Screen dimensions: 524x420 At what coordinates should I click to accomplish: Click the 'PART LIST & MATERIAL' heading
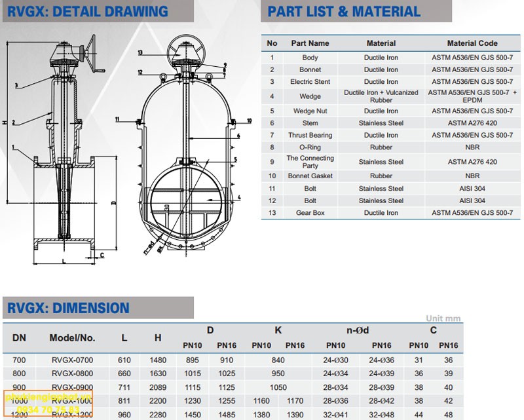click(344, 11)
